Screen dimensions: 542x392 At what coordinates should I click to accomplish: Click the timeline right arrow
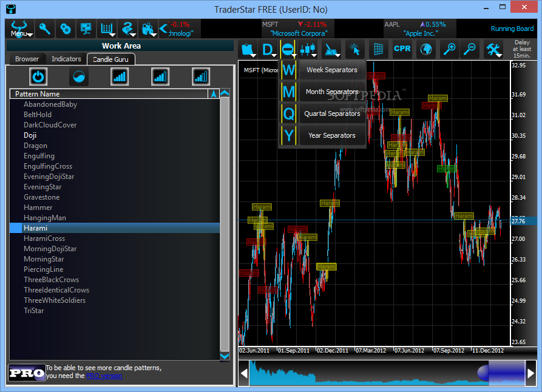(x=531, y=373)
